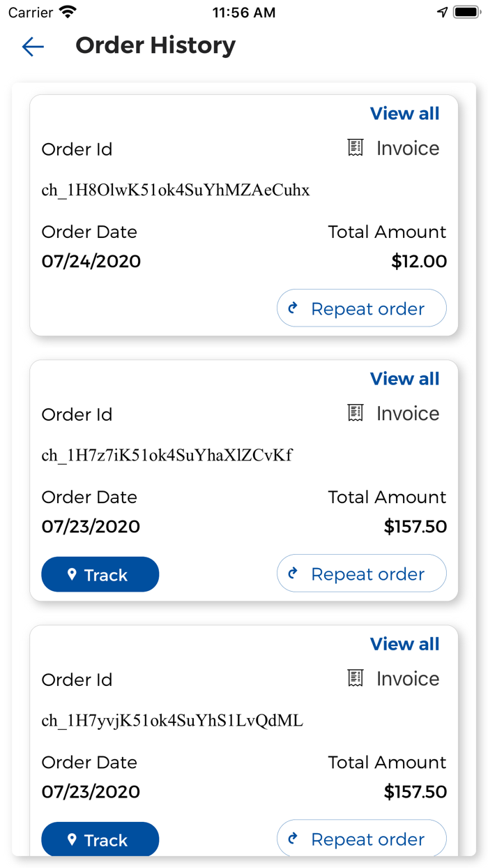Tap Repeat order on the bottom order card
The image size is (488, 868).
click(x=361, y=839)
